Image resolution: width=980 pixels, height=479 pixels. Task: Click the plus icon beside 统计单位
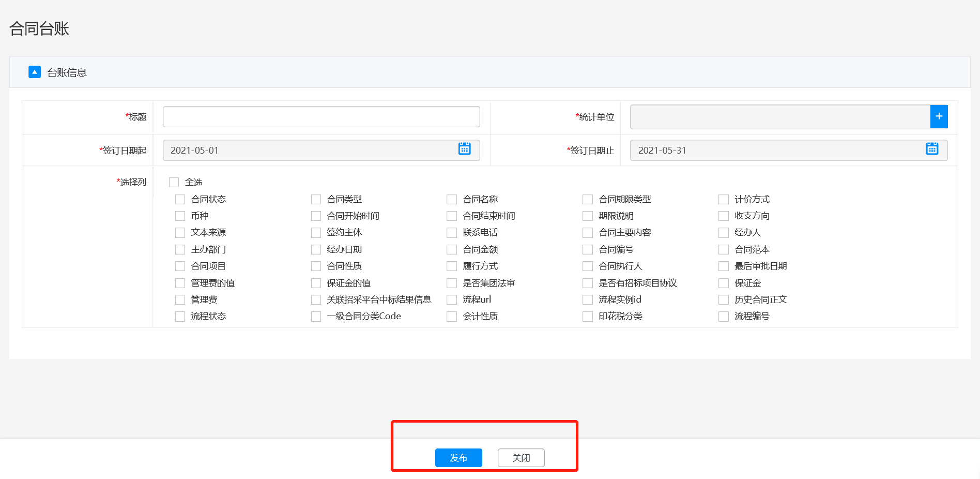coord(939,116)
